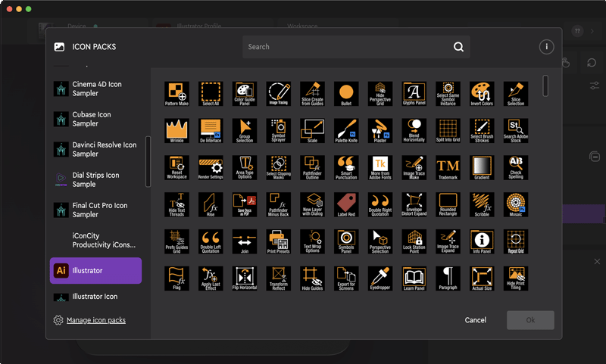Choose the De Interlace icon
Image resolution: width=606 pixels, height=364 pixels.
[211, 131]
